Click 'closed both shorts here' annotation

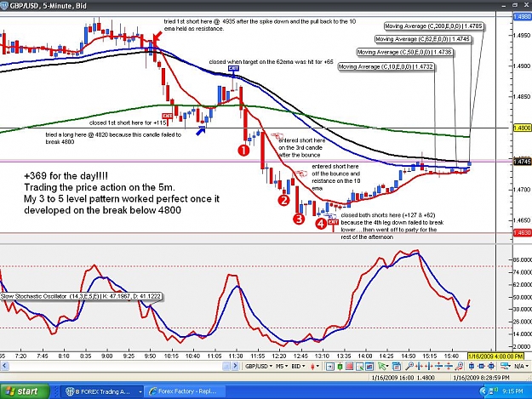(x=392, y=226)
